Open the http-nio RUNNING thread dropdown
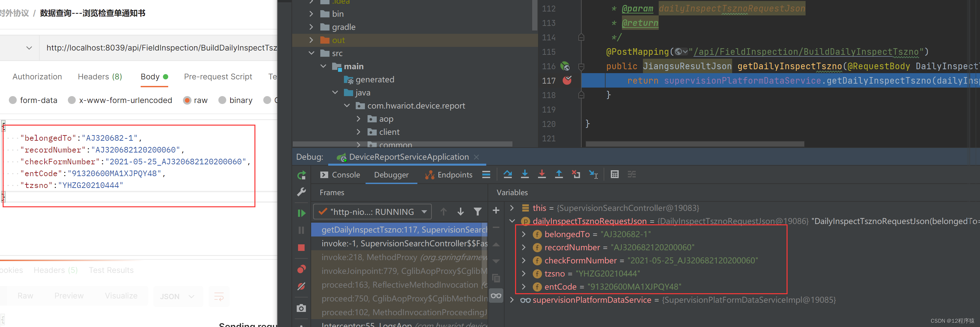The height and width of the screenshot is (327, 980). 425,212
